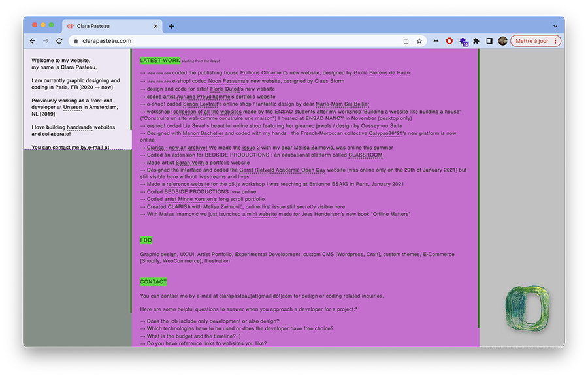Viewport: 588px width, 378px height.
Task: Open the Marie-Mam Sai Bellier link
Action: (x=342, y=104)
